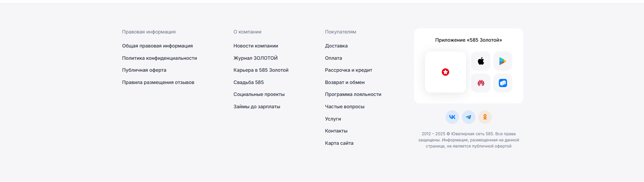Image resolution: width=644 pixels, height=182 pixels.
Task: Click the red star app logo tile
Action: pyautogui.click(x=445, y=72)
